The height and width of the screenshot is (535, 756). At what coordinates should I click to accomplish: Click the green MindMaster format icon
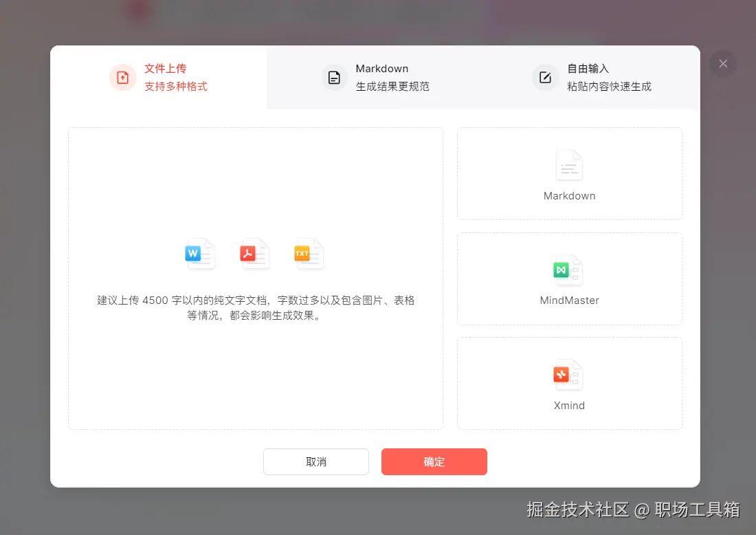pos(568,270)
